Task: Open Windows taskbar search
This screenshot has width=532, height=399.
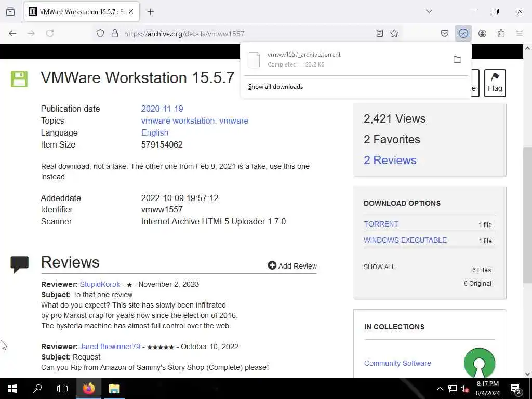Action: [x=37, y=389]
